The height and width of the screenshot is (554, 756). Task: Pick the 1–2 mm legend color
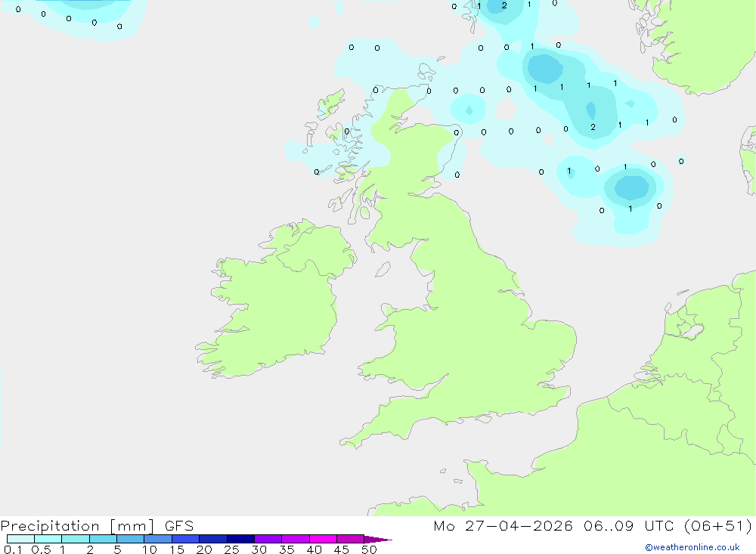tap(76, 539)
